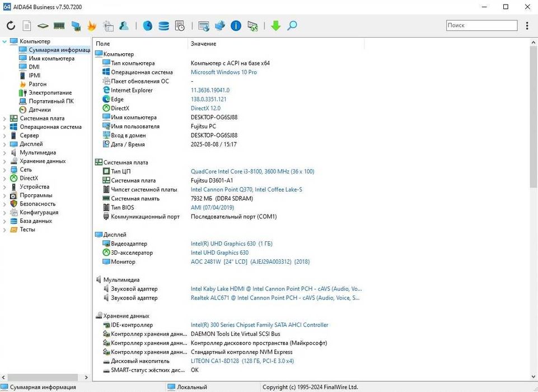Open the Портативный ПК tree item

pos(51,101)
